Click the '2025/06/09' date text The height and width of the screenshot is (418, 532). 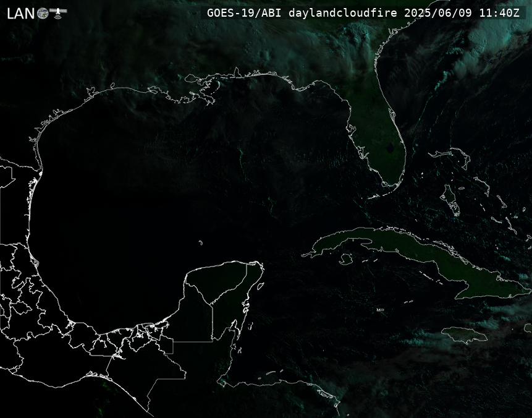pos(438,13)
